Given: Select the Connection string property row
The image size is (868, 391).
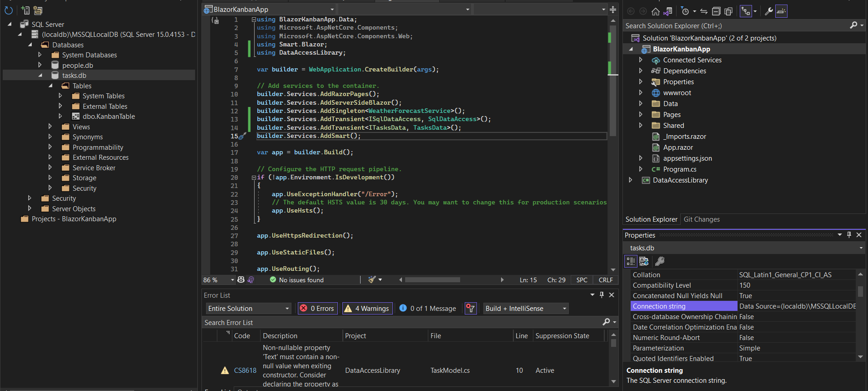Looking at the screenshot, I should [744, 306].
